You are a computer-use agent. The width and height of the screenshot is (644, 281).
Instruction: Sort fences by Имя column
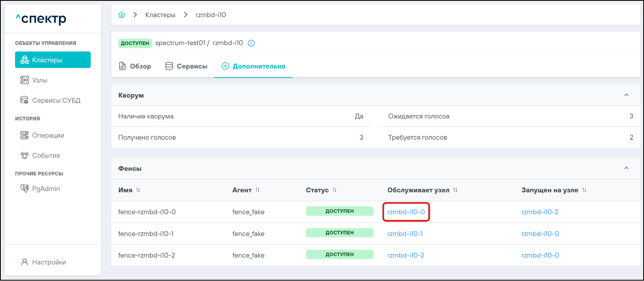[x=138, y=190]
